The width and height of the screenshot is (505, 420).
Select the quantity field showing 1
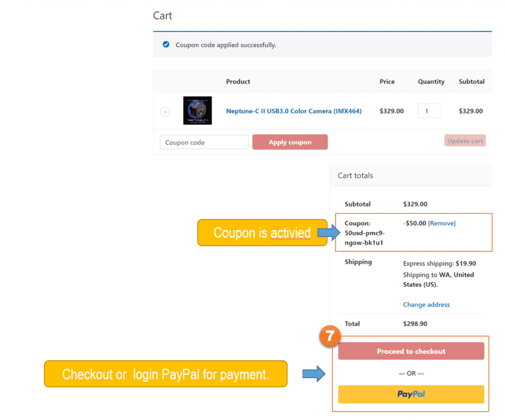click(x=429, y=111)
